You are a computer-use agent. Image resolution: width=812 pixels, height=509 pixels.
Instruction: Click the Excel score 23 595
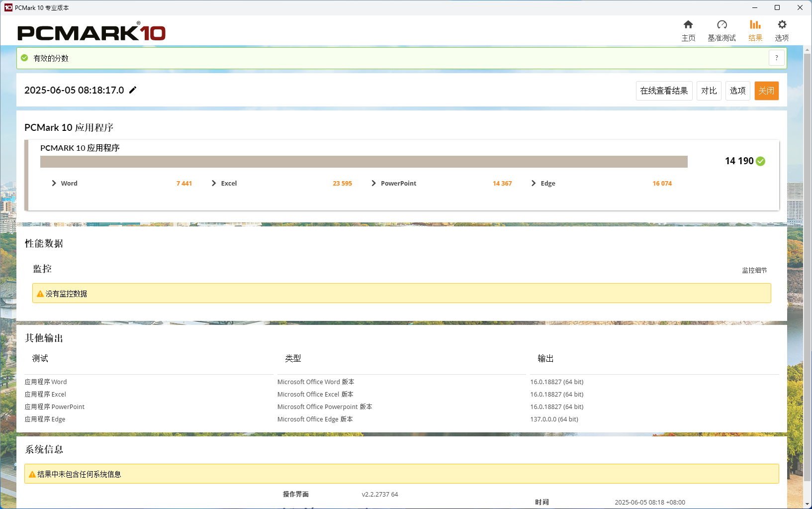click(342, 183)
